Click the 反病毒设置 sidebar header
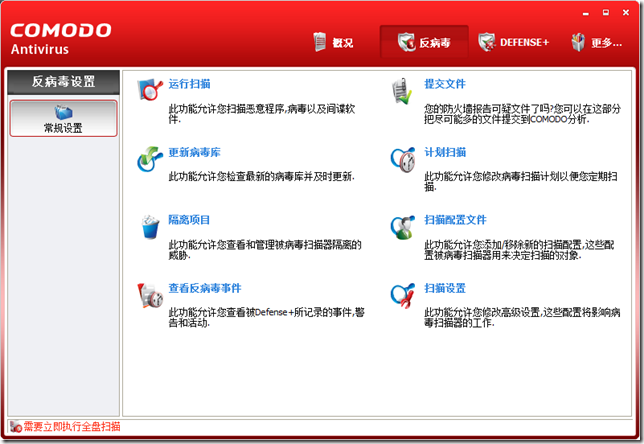 (64, 82)
